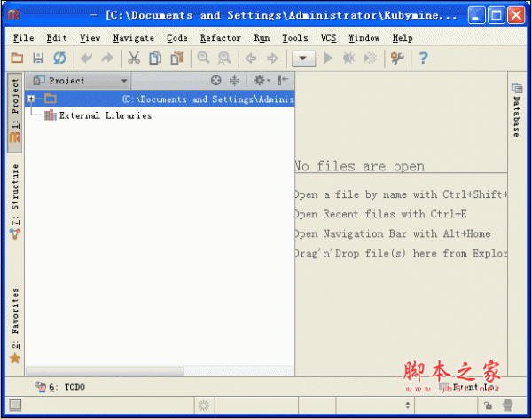Open the TODO tool window button
This screenshot has height=419, width=532.
[60, 387]
